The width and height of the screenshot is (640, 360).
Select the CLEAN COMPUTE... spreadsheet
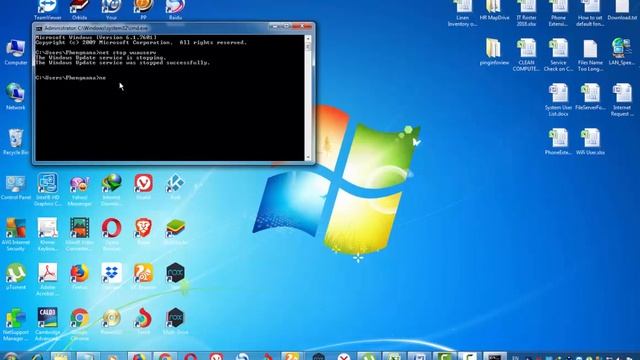click(526, 55)
